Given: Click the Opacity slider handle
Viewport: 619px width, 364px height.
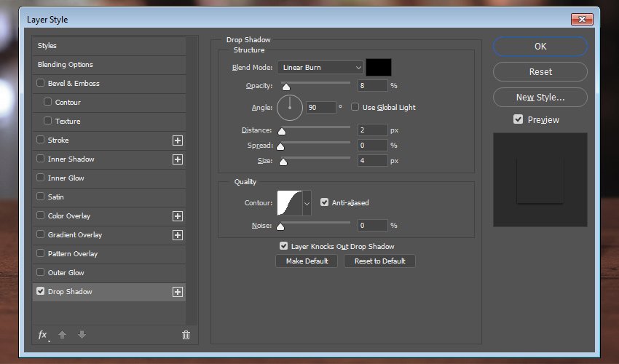Looking at the screenshot, I should coord(286,87).
